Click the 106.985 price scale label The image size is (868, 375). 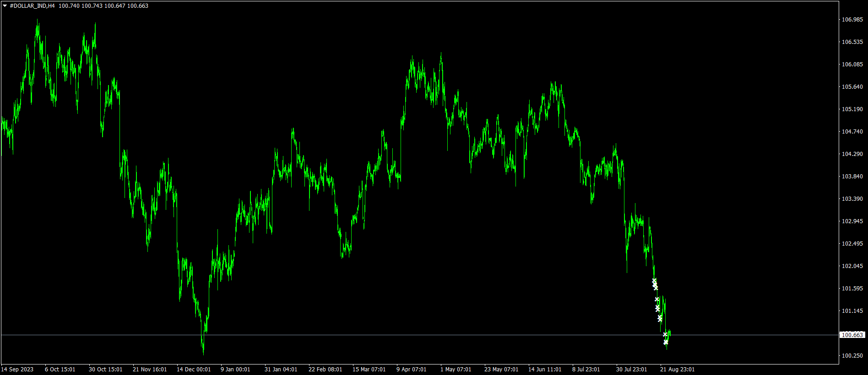(852, 20)
